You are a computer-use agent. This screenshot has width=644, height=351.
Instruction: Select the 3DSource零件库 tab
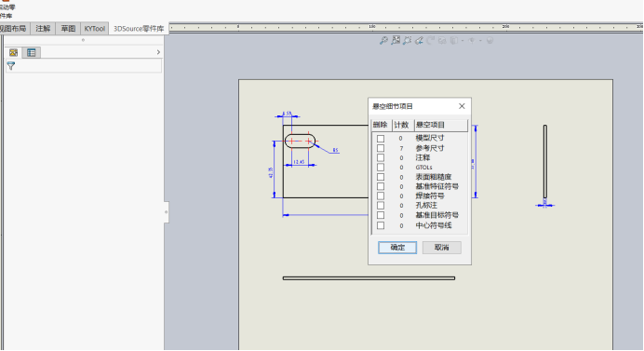click(139, 29)
